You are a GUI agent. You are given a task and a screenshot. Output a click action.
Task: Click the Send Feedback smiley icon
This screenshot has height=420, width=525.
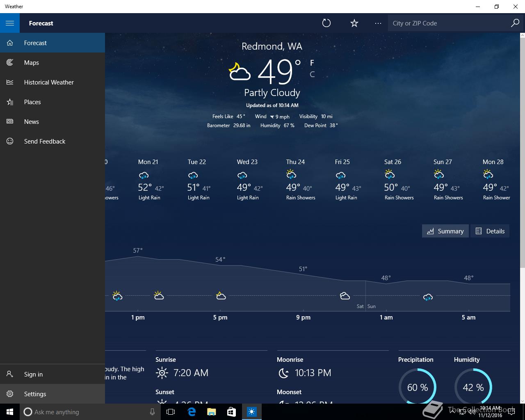click(x=10, y=141)
